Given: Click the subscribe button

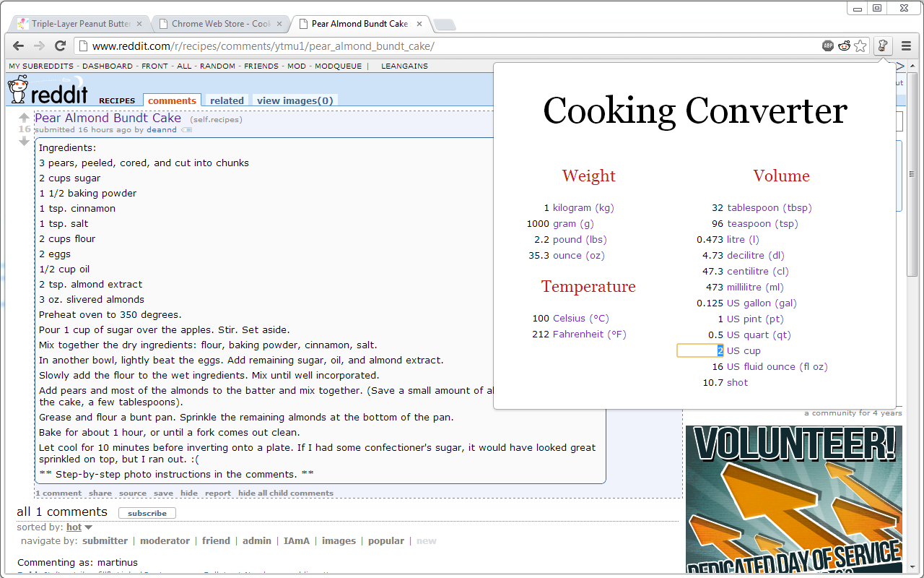Looking at the screenshot, I should click(147, 513).
